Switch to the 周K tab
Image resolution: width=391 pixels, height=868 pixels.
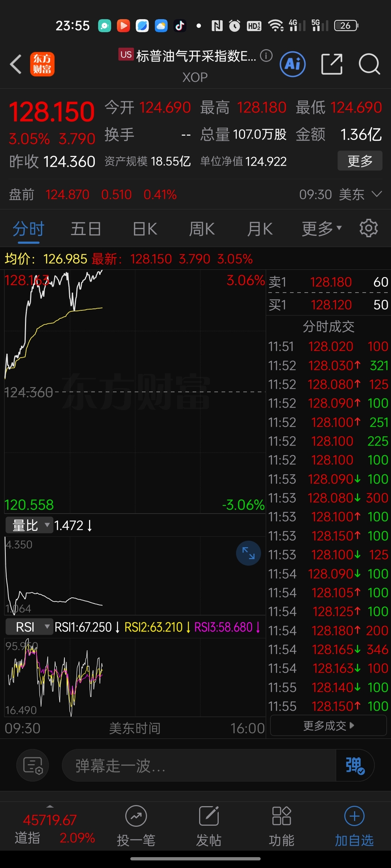[x=202, y=229]
